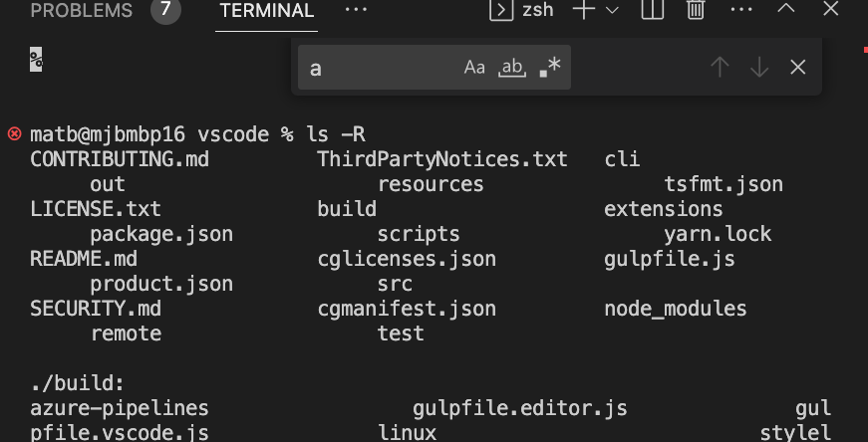Viewport: 868px width, 442px height.
Task: Click the red marker in the scrollbar
Action: [863, 48]
